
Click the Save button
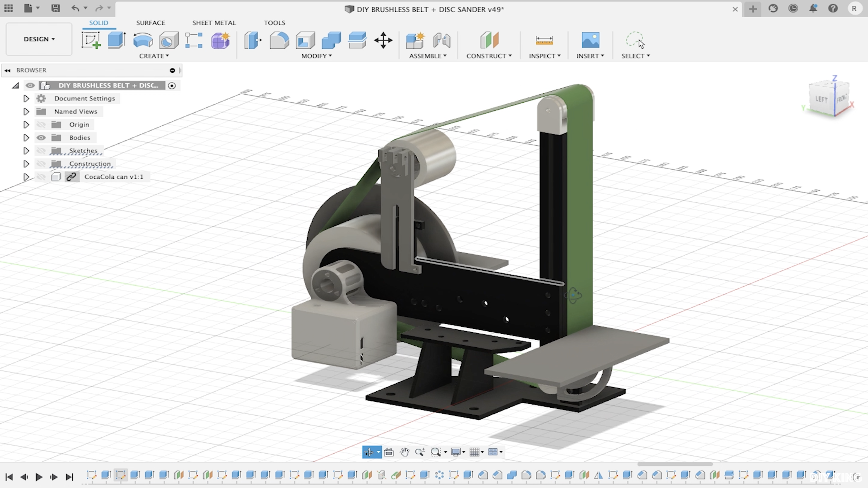56,9
